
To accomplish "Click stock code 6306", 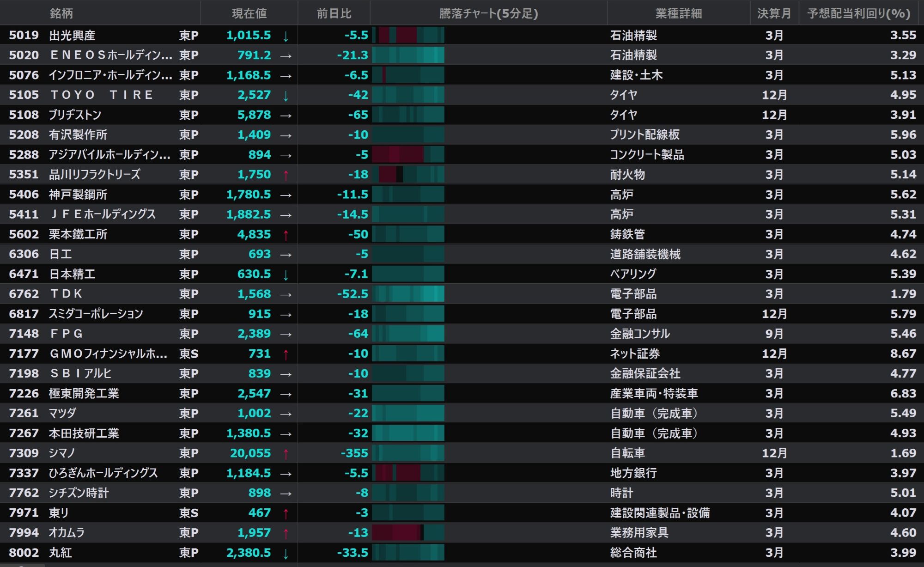I will pyautogui.click(x=24, y=254).
